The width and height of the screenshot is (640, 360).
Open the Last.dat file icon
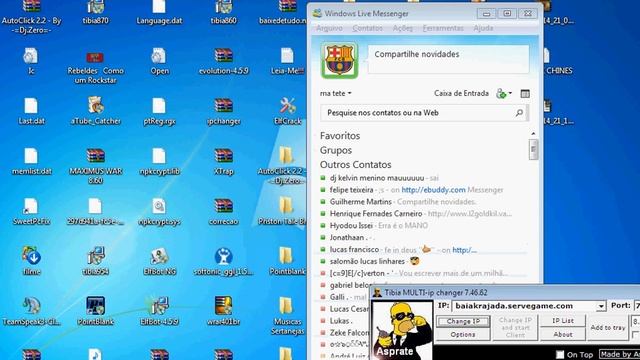coord(31,111)
